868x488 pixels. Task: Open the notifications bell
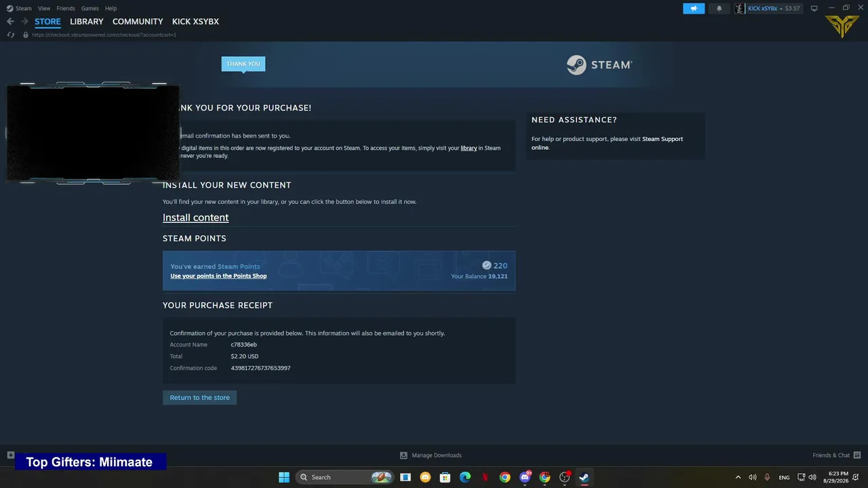719,9
